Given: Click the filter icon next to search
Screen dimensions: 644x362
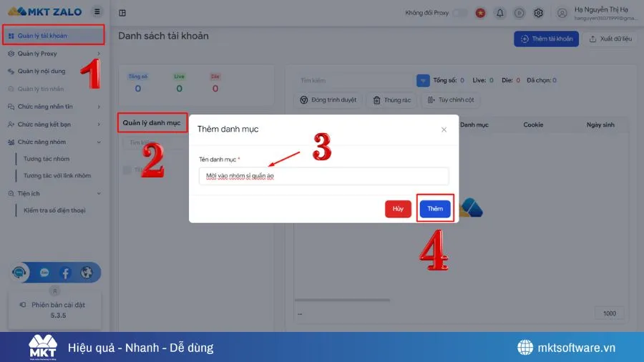Looking at the screenshot, I should tap(423, 80).
